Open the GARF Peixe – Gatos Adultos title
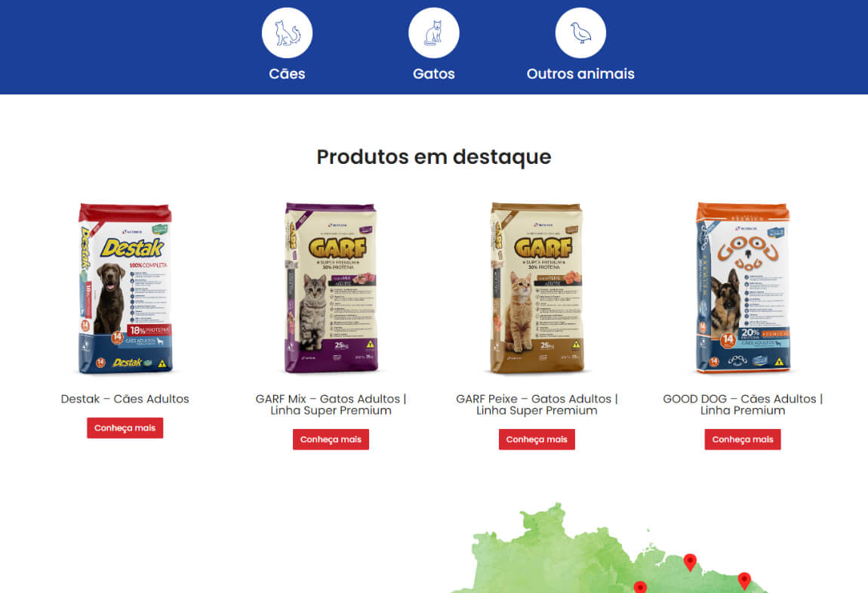Screen dimensions: 868x593 [537, 405]
